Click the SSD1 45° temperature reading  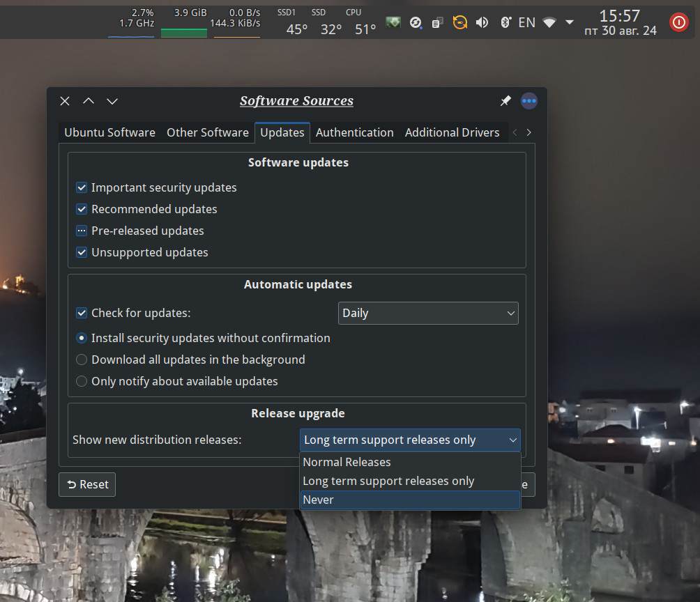(x=294, y=22)
